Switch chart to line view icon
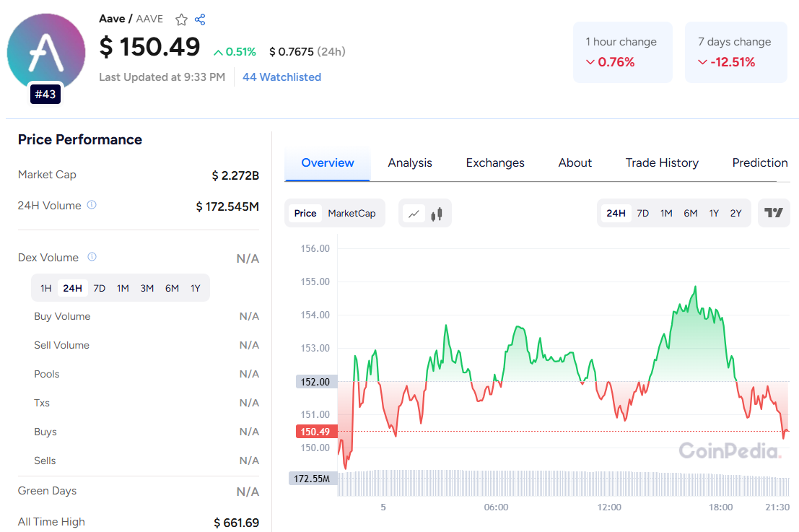799x532 pixels. [x=414, y=214]
